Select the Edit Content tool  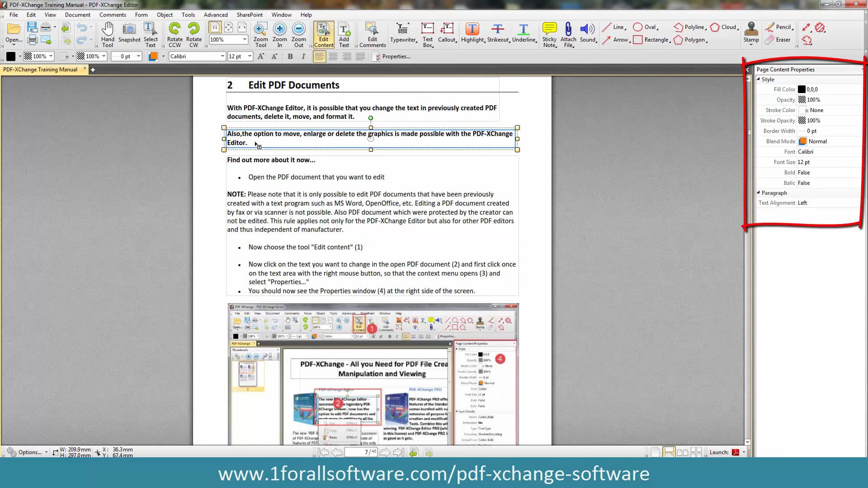(323, 34)
